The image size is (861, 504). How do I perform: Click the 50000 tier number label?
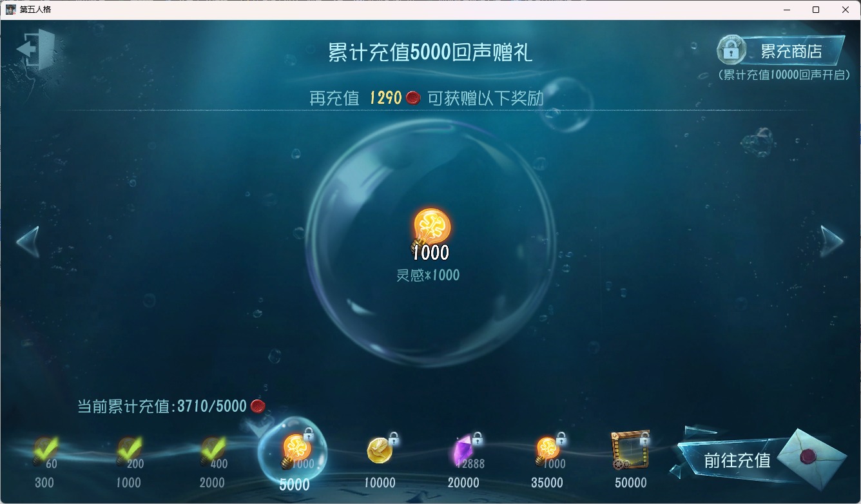click(630, 483)
